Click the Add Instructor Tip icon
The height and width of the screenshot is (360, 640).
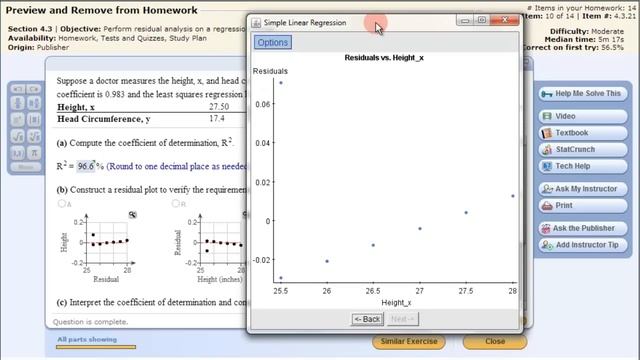pos(547,245)
